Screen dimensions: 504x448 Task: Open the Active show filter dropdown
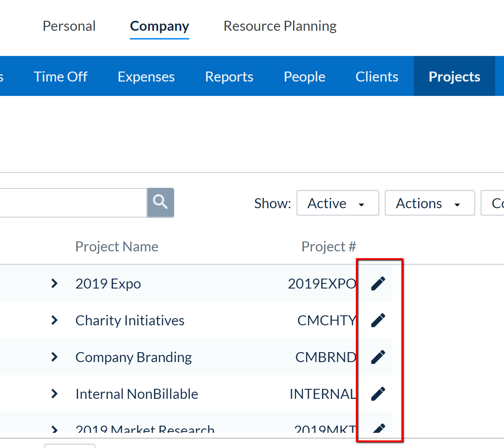point(337,203)
